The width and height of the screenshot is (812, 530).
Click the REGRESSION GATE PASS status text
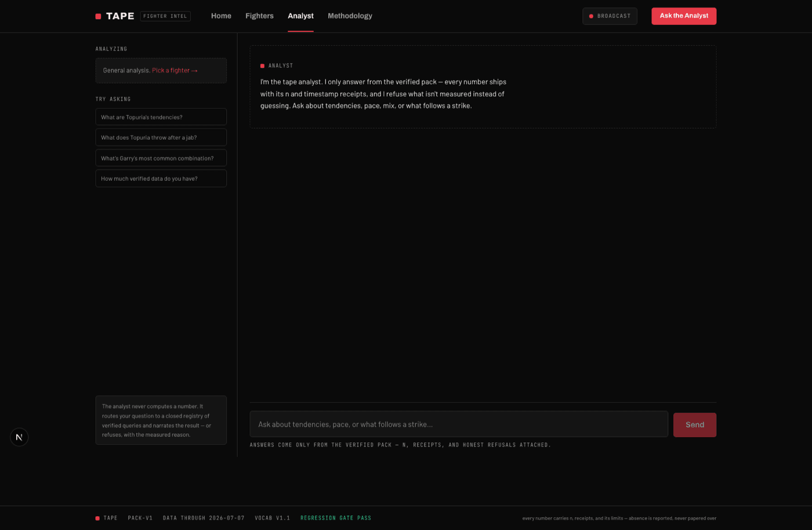pos(336,518)
